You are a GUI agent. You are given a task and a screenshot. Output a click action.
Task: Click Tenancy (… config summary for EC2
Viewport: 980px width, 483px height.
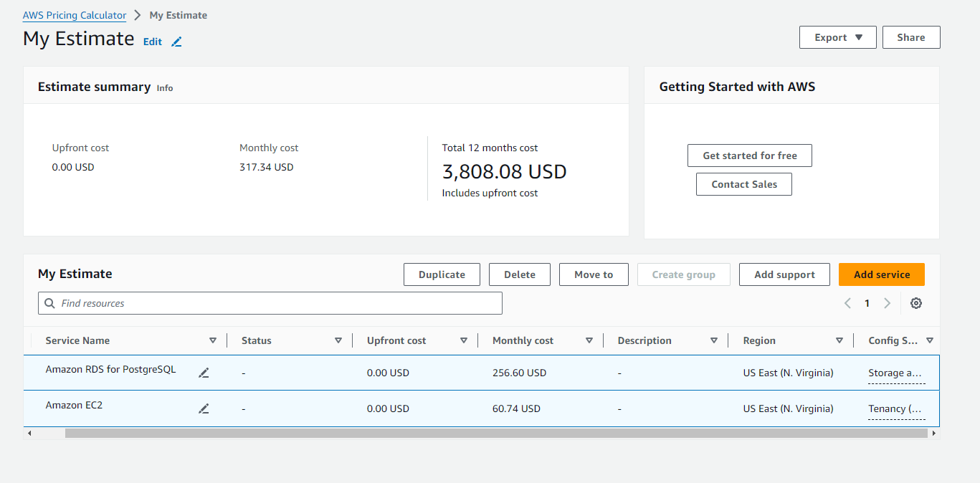(896, 409)
